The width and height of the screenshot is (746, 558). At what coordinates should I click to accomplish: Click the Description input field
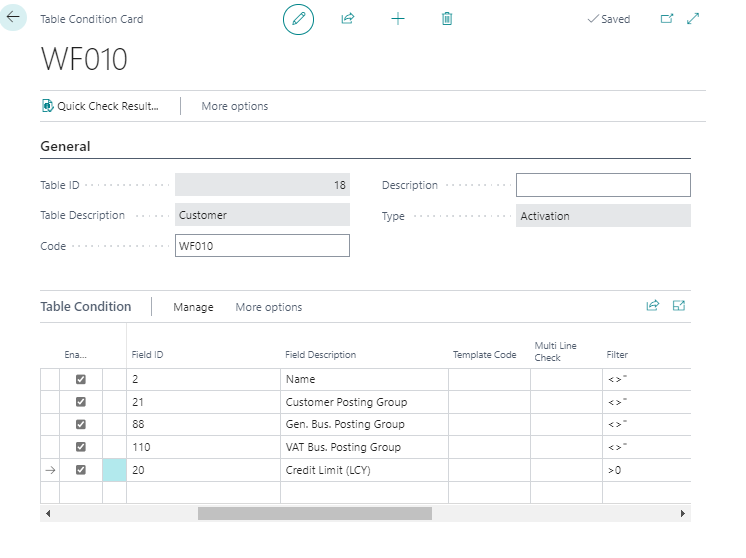[603, 185]
